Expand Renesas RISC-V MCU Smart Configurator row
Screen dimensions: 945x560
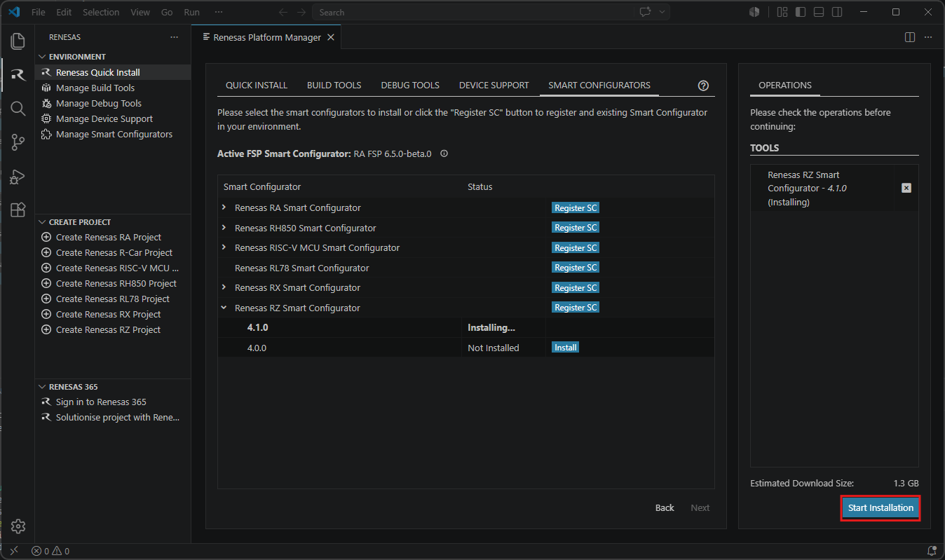[x=224, y=247]
